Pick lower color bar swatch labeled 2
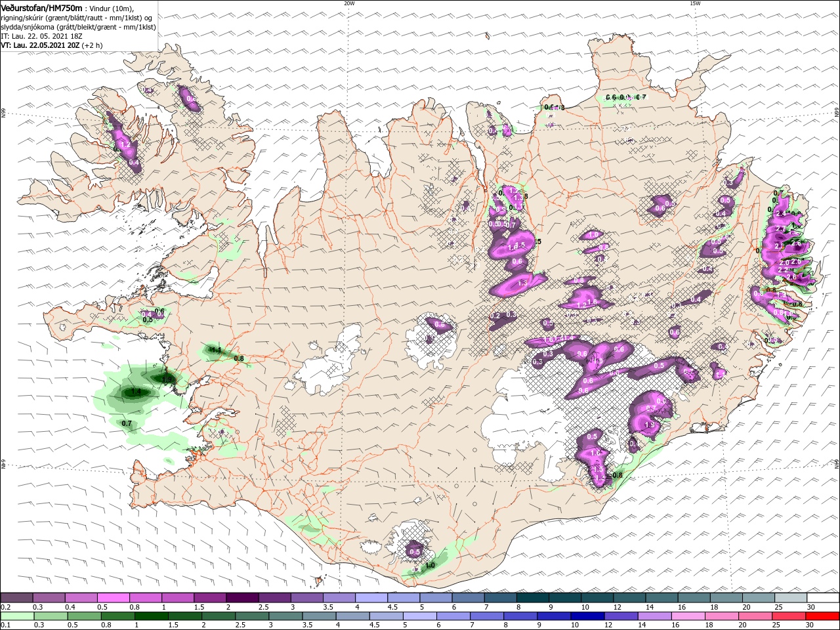The image size is (840, 630). click(219, 617)
